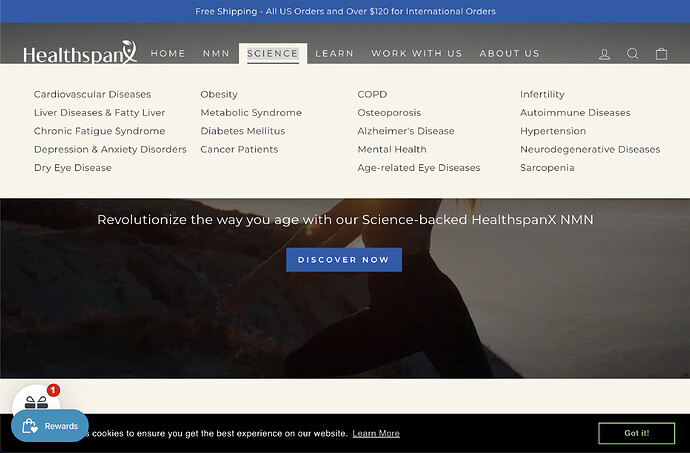Select the Sarcopenia link
The height and width of the screenshot is (453, 690).
pos(547,168)
